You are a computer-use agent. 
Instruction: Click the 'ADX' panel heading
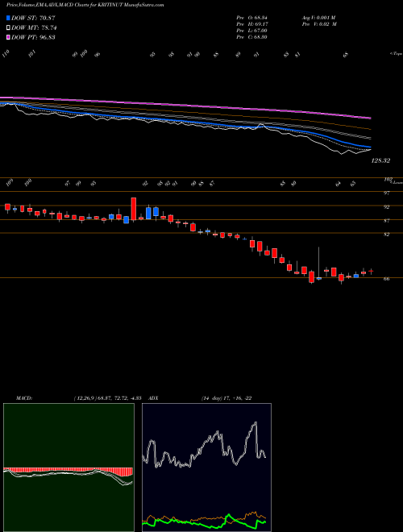[153, 398]
